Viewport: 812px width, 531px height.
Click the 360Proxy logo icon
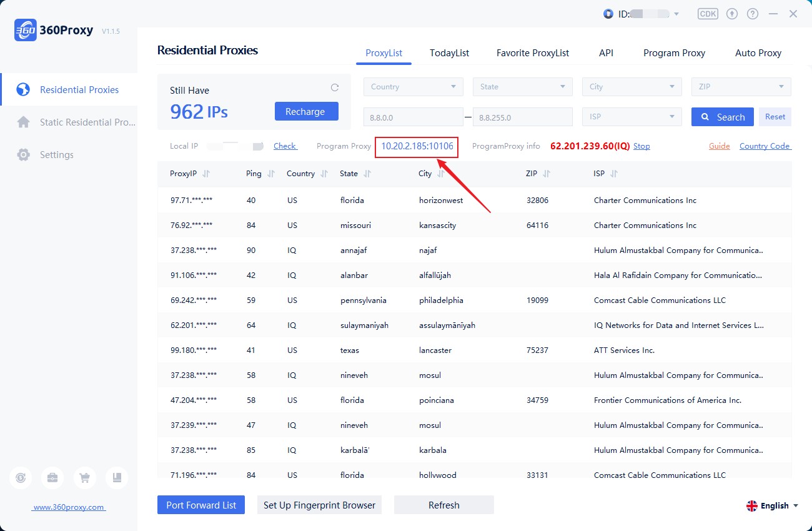coord(25,30)
